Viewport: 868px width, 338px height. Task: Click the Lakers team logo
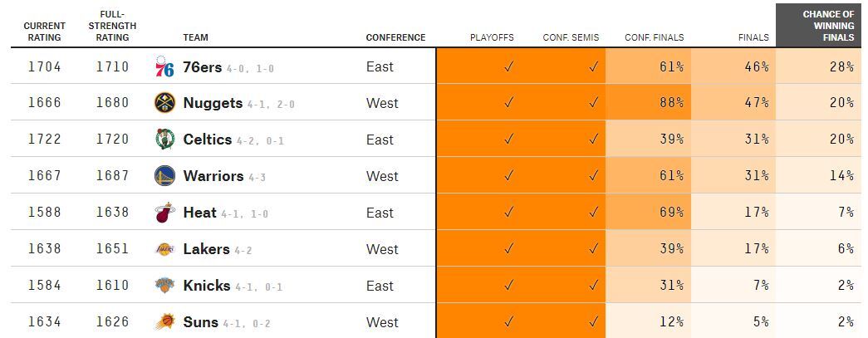click(x=164, y=249)
